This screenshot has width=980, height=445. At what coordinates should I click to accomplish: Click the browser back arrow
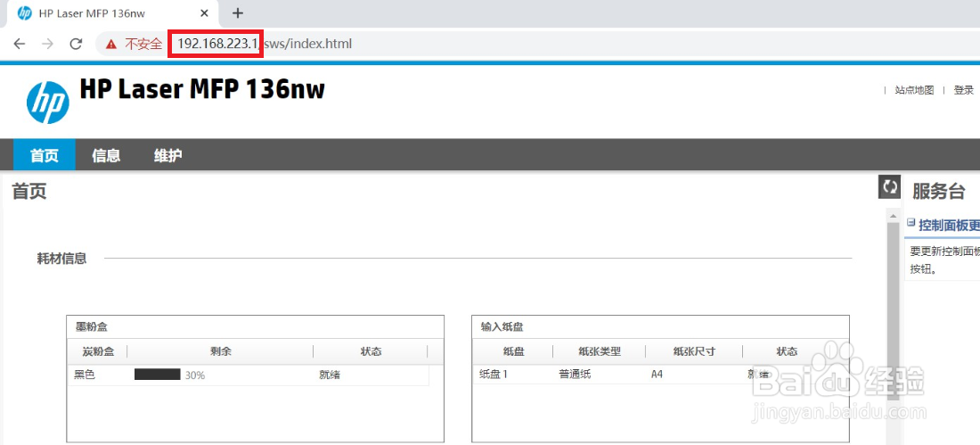pyautogui.click(x=20, y=44)
